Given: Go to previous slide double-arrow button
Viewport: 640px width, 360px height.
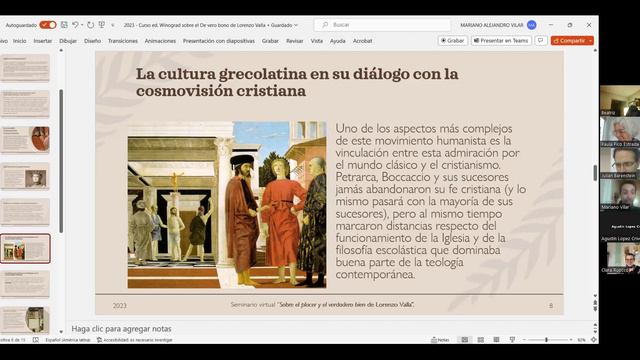Looking at the screenshot, I should pyautogui.click(x=595, y=302).
